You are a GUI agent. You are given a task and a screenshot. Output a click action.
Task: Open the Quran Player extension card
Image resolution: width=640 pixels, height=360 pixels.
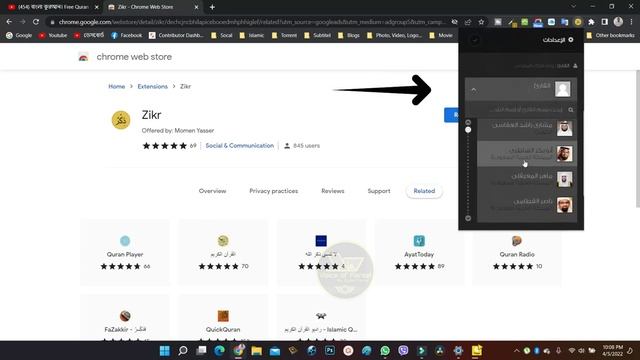coord(125,252)
